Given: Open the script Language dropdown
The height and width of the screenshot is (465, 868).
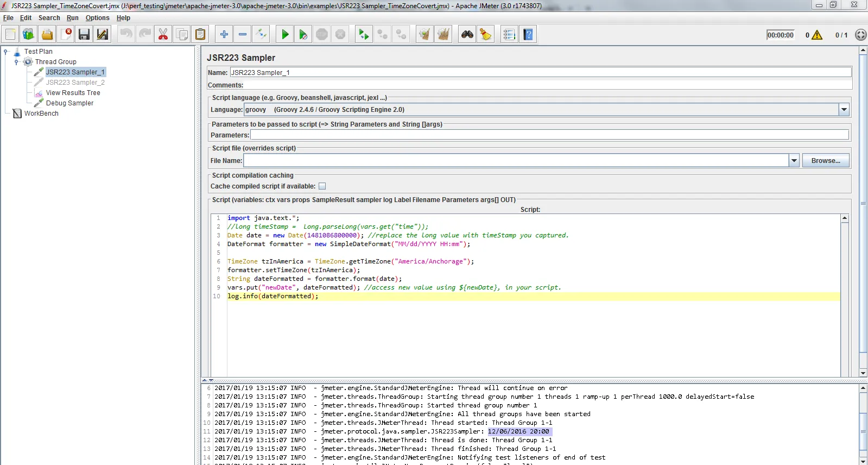Looking at the screenshot, I should pyautogui.click(x=844, y=110).
